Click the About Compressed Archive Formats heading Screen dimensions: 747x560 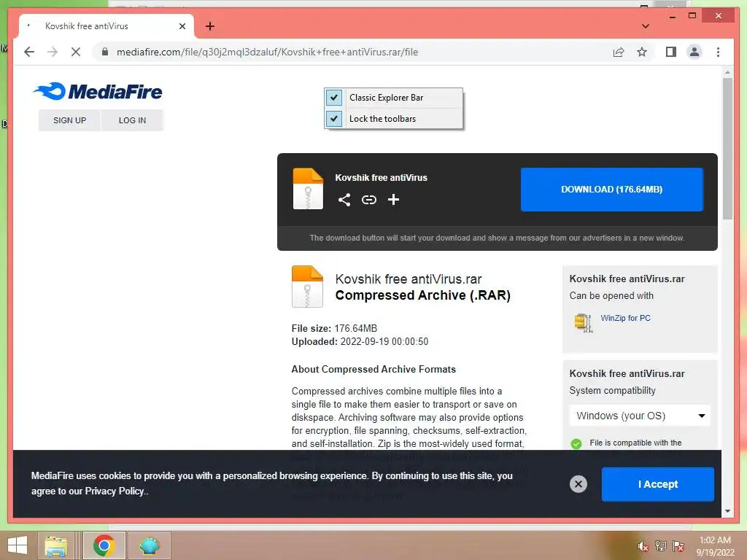coord(373,369)
